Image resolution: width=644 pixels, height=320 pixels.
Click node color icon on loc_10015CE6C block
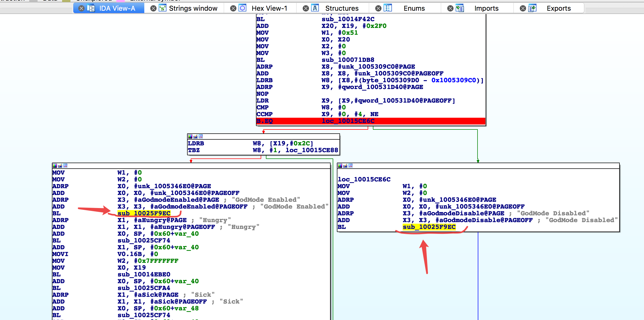click(x=340, y=166)
